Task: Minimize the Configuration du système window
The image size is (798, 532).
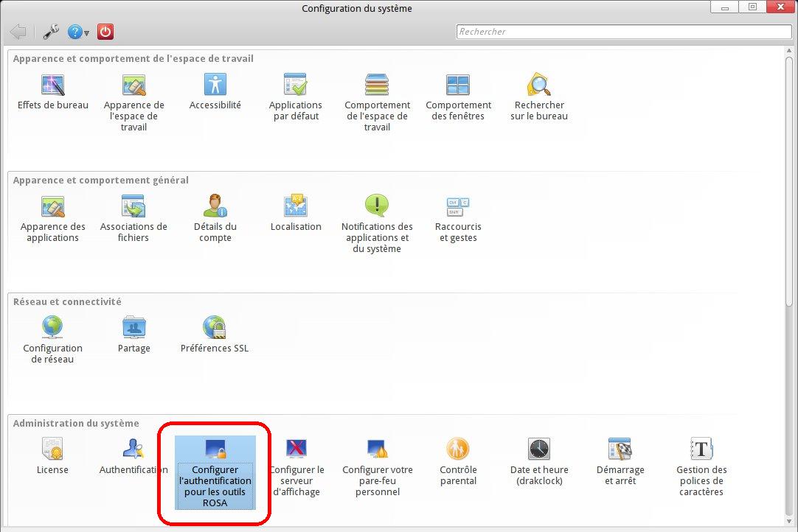Action: tap(725, 7)
